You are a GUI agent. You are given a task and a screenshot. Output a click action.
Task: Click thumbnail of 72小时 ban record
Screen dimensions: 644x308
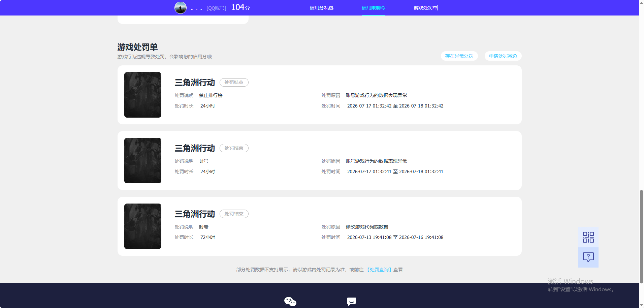143,226
